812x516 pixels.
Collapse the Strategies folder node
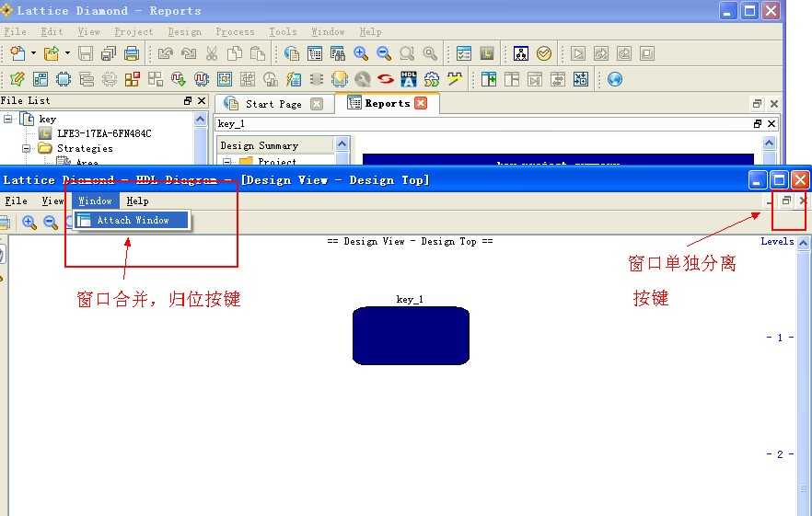click(26, 148)
